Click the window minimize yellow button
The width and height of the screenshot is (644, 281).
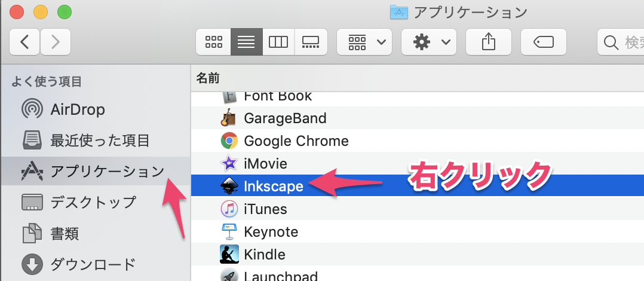click(41, 12)
